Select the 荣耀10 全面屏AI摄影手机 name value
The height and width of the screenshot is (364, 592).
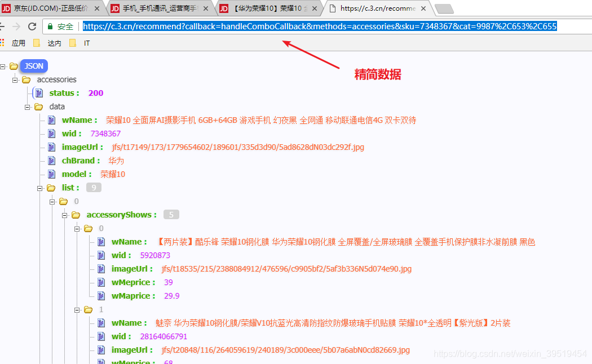(261, 120)
